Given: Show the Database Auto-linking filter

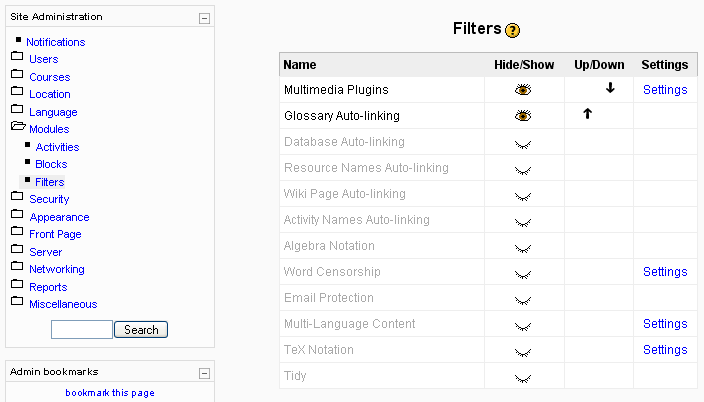Looking at the screenshot, I should tap(523, 142).
